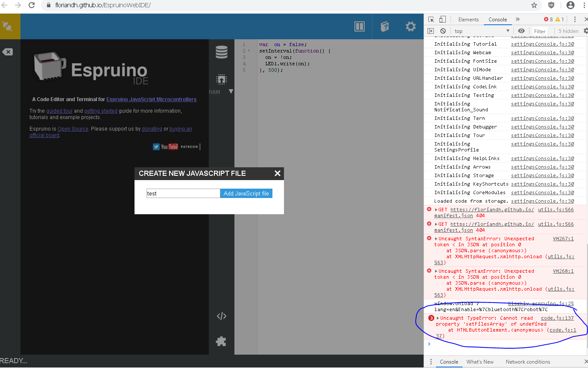Show the DevTools console sidebar icon
The image size is (588, 370).
[431, 31]
